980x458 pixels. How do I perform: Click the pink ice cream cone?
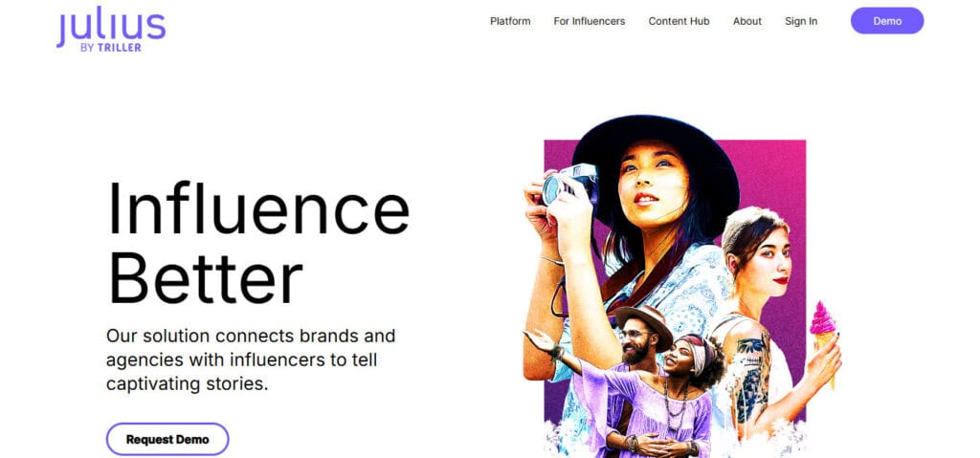pyautogui.click(x=824, y=339)
